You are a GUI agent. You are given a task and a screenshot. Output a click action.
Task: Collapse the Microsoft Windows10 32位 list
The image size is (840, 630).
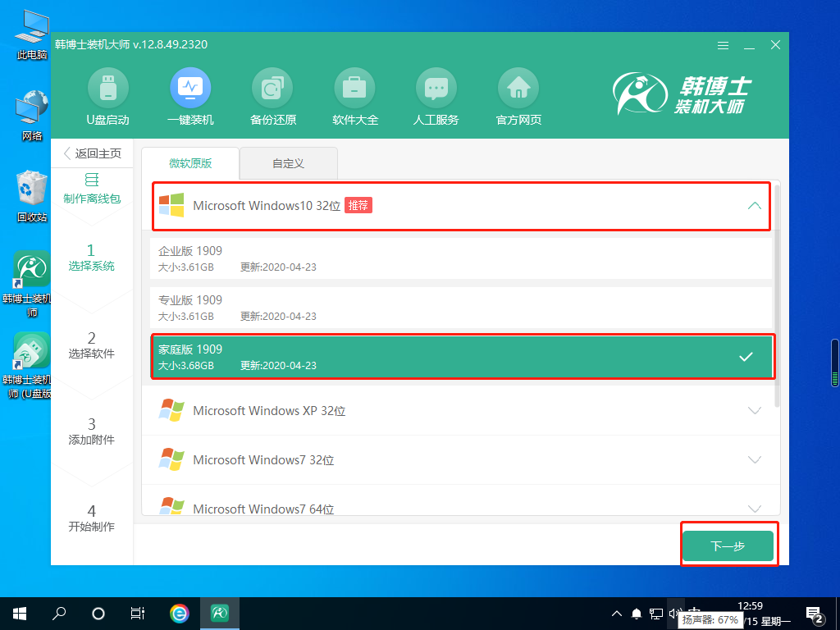(x=755, y=206)
